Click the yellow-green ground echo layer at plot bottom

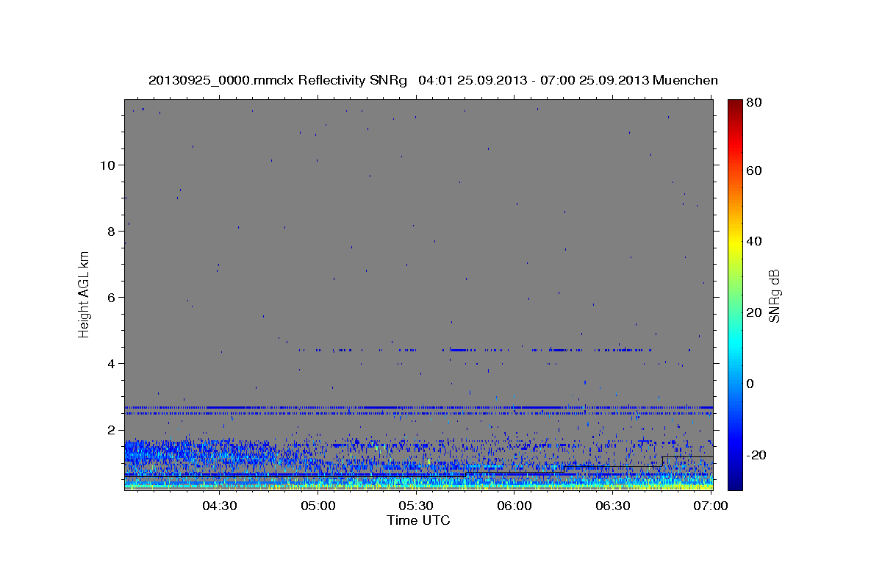418,485
